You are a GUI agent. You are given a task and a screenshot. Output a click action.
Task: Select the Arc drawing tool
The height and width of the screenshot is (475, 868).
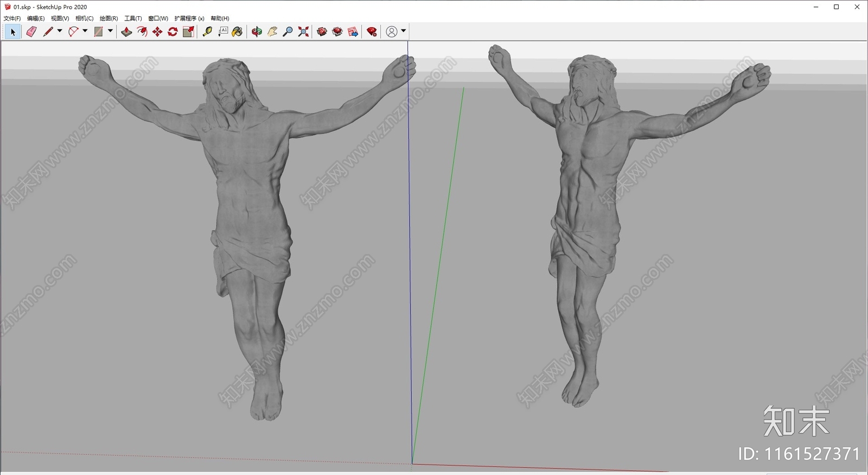coord(73,32)
